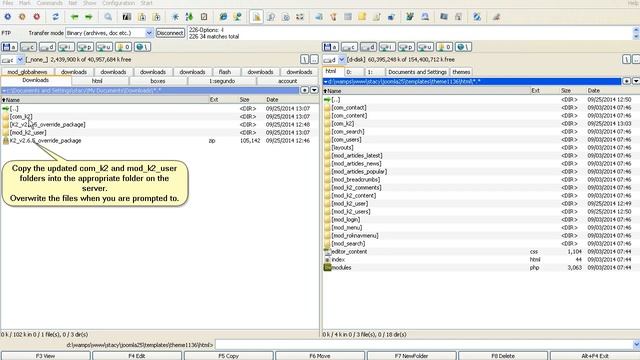The image size is (640, 360).
Task: Select drive a in the left panel
Action: [9, 47]
